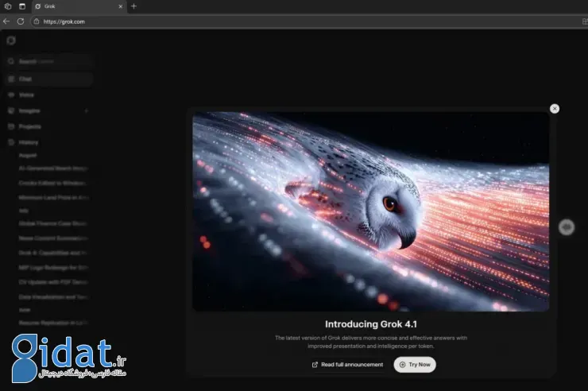Open a new browser tab with plus icon

tap(133, 6)
